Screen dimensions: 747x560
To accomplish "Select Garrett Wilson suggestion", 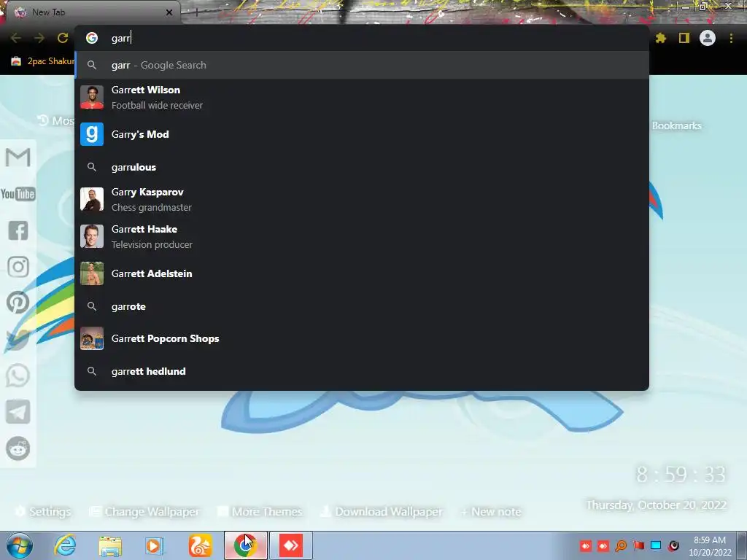I will coord(362,97).
